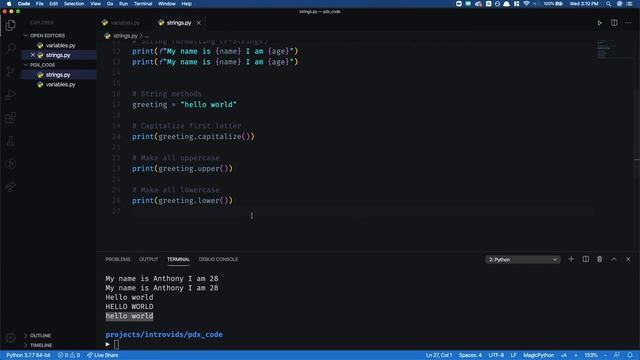This screenshot has height=360, width=640.
Task: Open the Live Share activity bar icon
Action: 11,187
